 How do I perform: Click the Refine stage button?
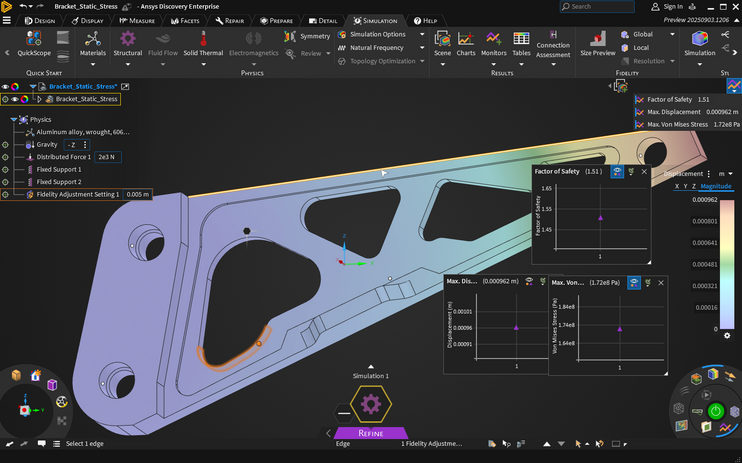tap(371, 433)
